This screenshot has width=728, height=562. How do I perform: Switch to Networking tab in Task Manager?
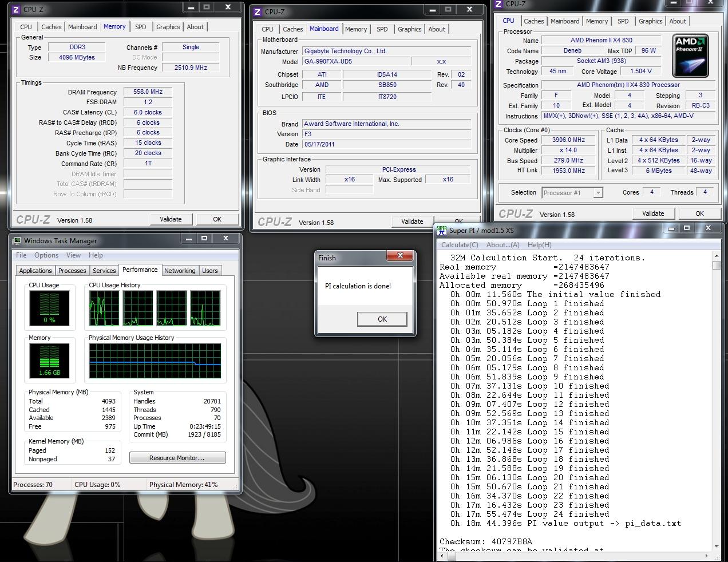tap(180, 271)
